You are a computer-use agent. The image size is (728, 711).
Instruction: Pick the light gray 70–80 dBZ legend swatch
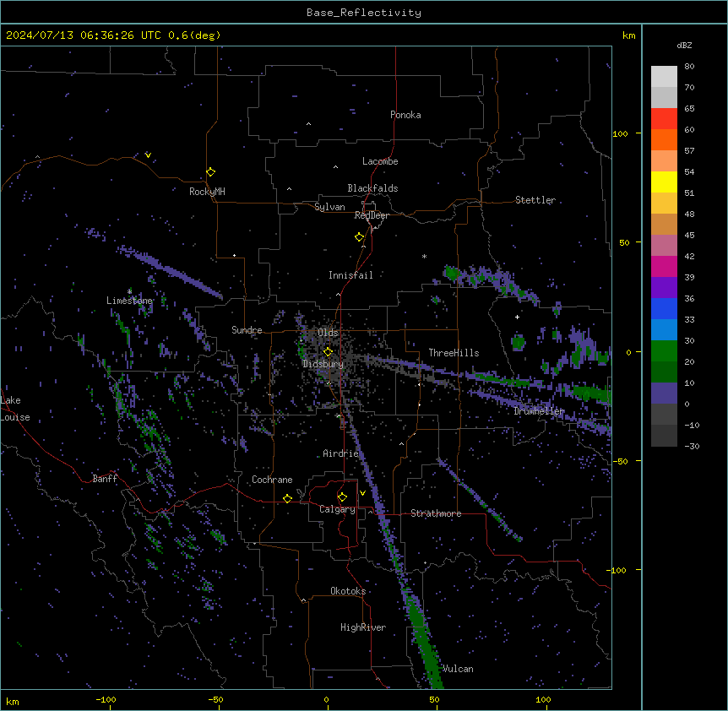coord(664,77)
